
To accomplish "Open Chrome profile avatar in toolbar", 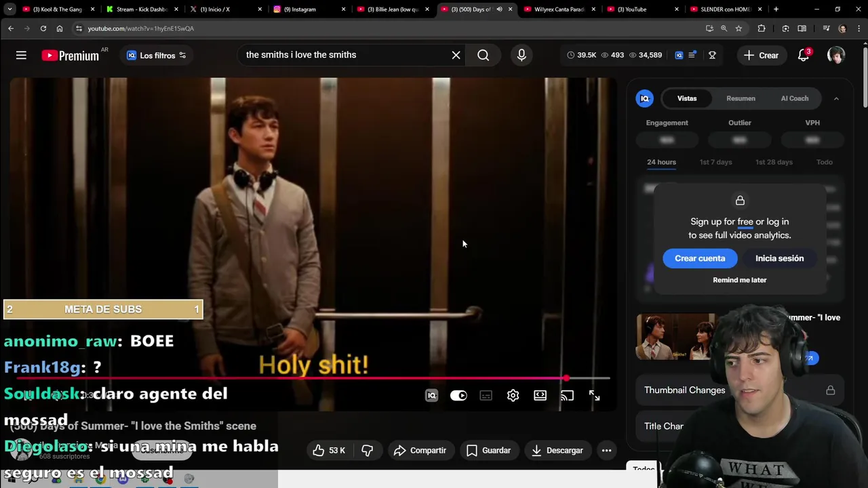I will [x=842, y=28].
